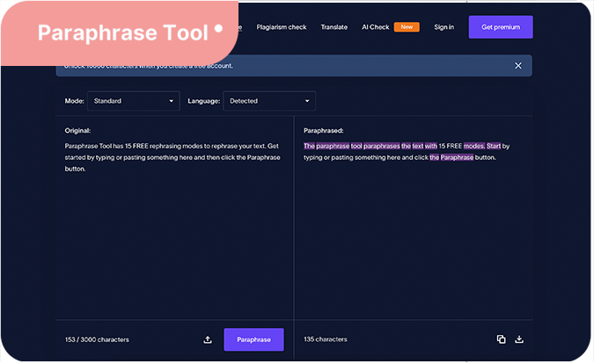This screenshot has width=594, height=364.
Task: Click the Sign in link
Action: (x=444, y=27)
